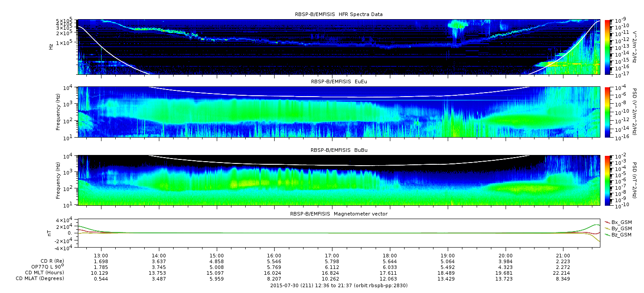Click the EuEu panel PSD color bar

pos(608,112)
